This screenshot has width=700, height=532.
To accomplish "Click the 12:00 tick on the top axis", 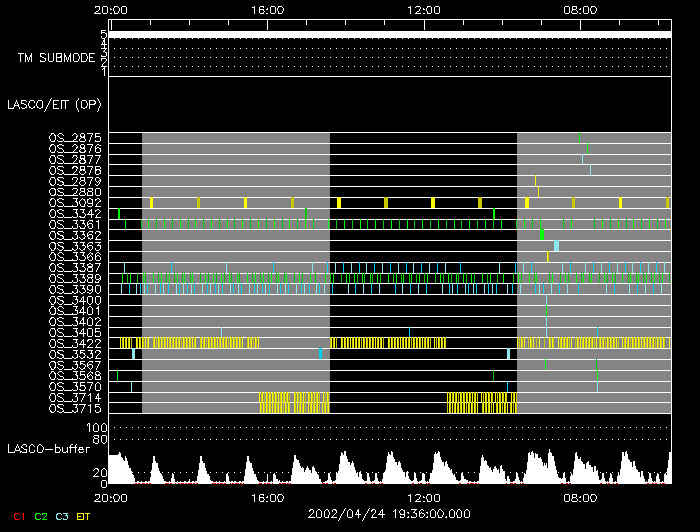I will (x=425, y=10).
